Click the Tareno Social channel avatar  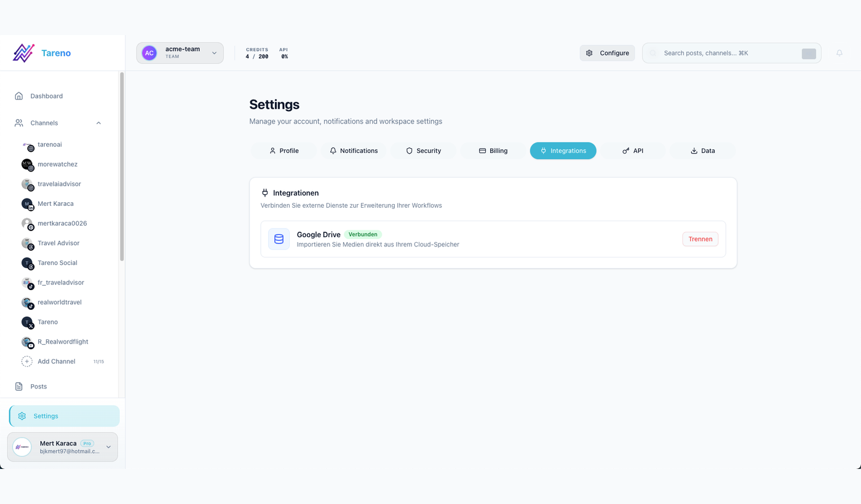(28, 263)
